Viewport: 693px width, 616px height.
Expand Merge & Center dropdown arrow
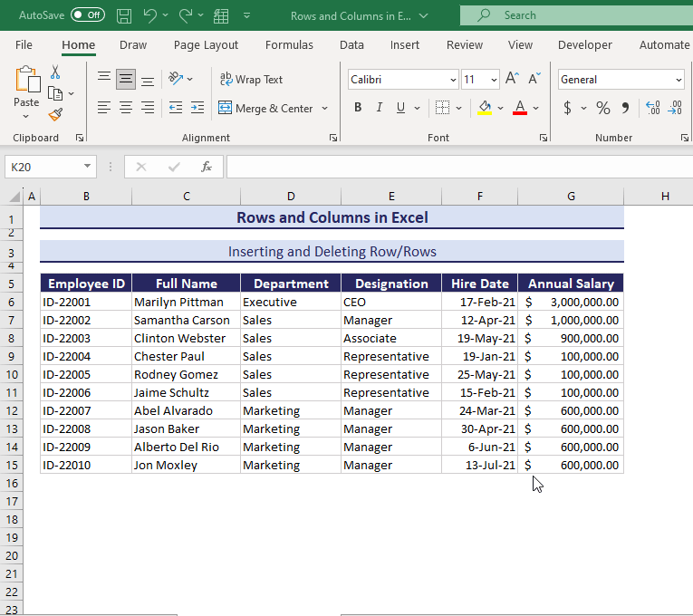click(x=325, y=109)
